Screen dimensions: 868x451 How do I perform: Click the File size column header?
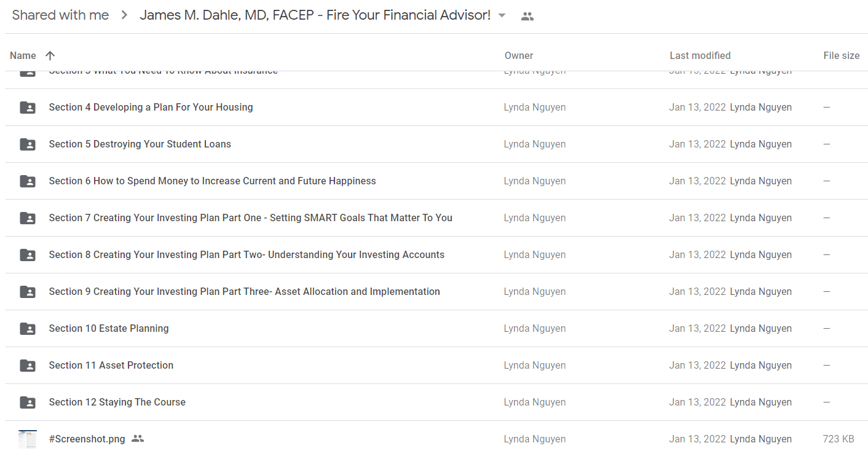[x=842, y=55]
